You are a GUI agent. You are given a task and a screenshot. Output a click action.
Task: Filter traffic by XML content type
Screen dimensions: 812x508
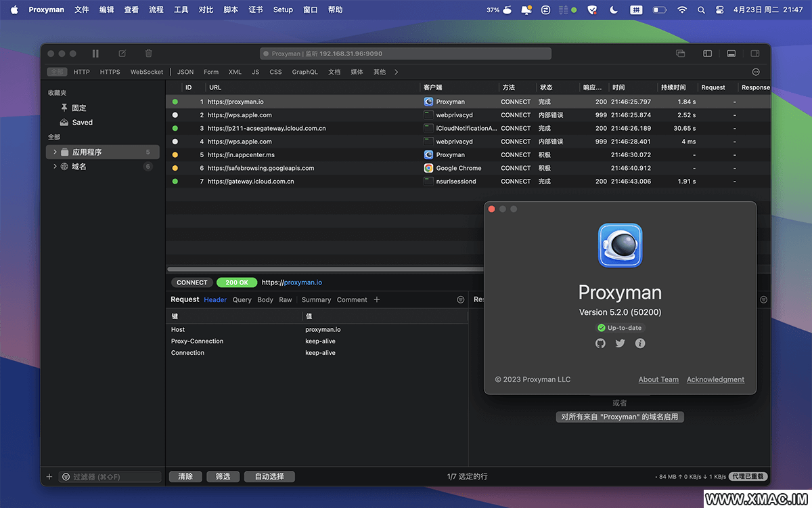(x=235, y=72)
